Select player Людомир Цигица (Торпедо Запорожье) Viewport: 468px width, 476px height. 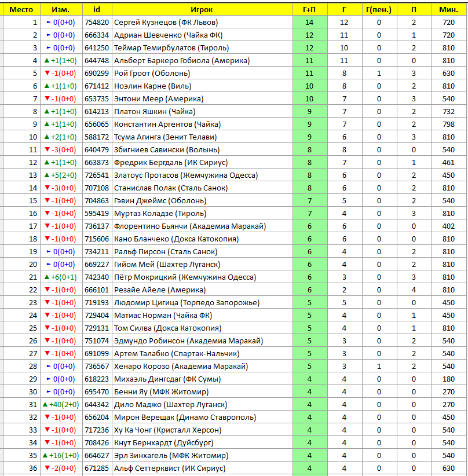[187, 303]
